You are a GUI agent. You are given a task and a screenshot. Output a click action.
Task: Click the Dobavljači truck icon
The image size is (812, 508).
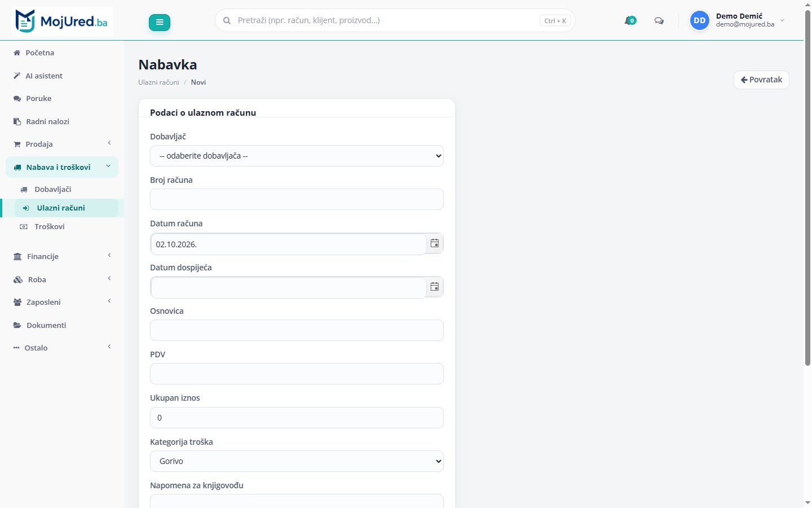(24, 190)
